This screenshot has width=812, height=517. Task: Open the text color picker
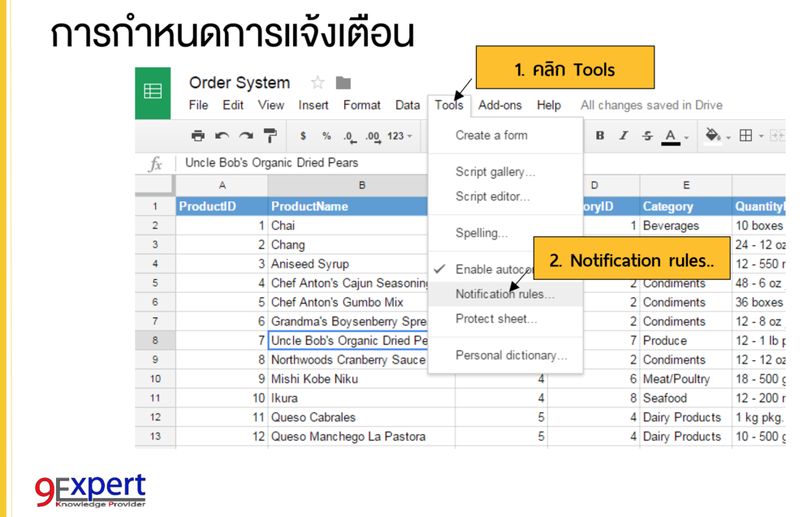(670, 136)
